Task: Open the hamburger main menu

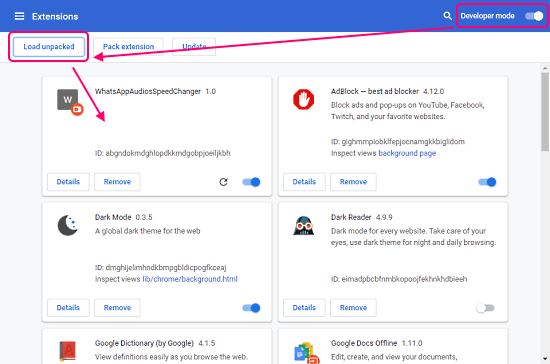Action: tap(19, 16)
